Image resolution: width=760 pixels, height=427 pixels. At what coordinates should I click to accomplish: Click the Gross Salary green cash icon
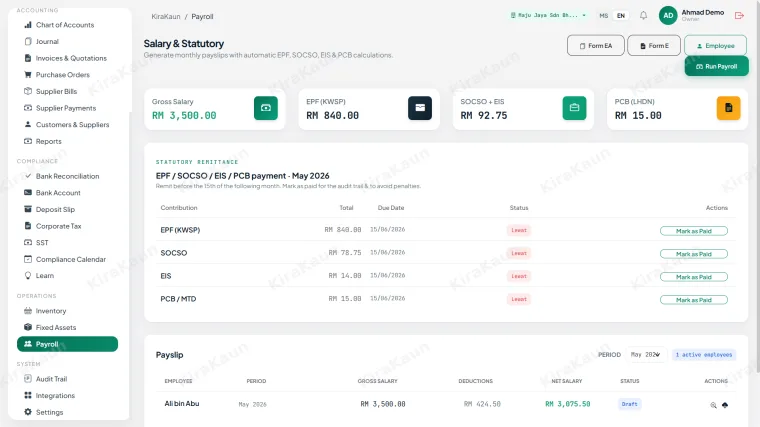tap(266, 108)
